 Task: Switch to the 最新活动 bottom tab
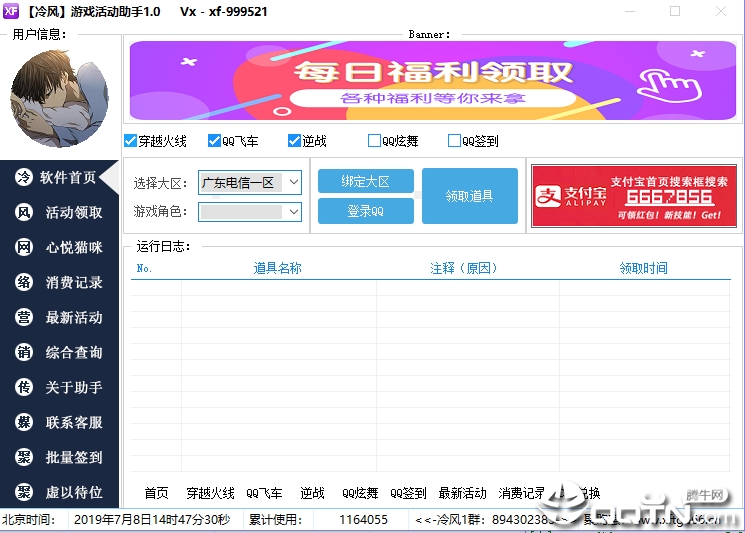click(x=462, y=493)
